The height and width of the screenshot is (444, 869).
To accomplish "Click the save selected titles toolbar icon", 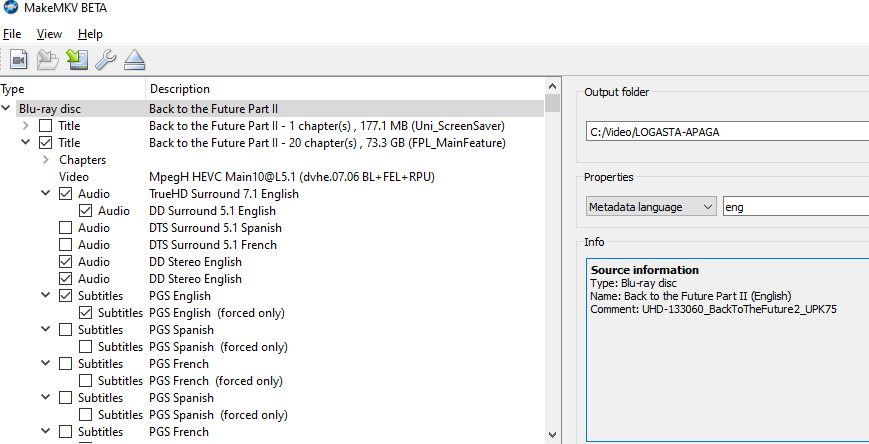I will [77, 59].
